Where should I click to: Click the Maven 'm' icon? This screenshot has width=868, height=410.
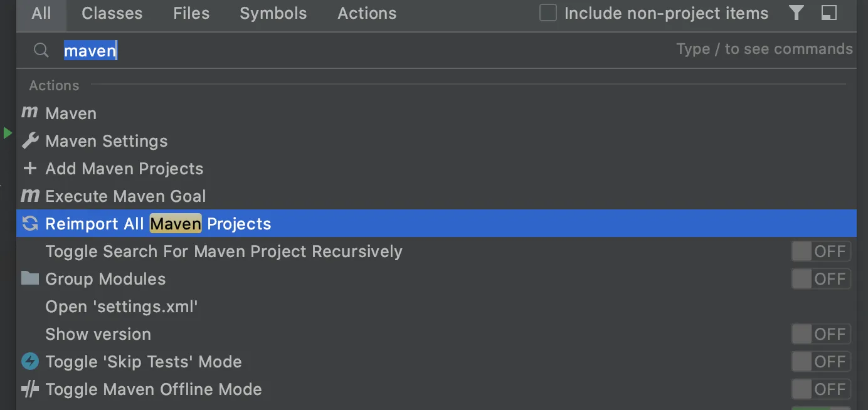[x=29, y=113]
